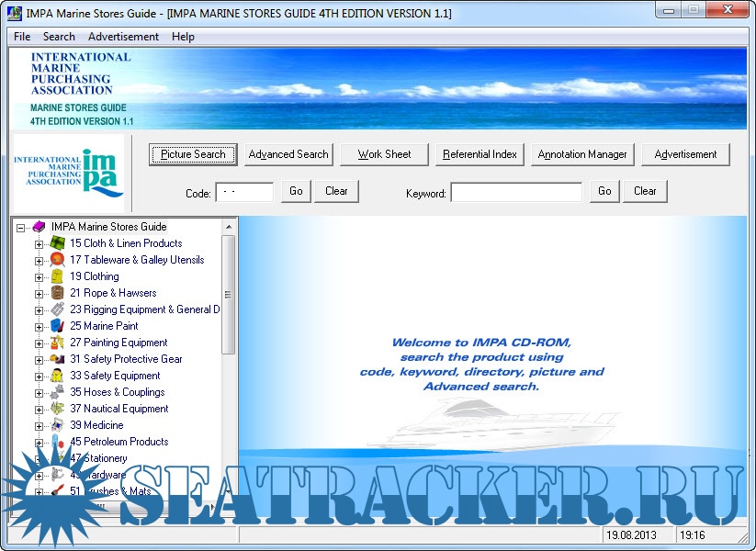Click the Safety Protective Gear icon
The image size is (756, 551).
(57, 359)
